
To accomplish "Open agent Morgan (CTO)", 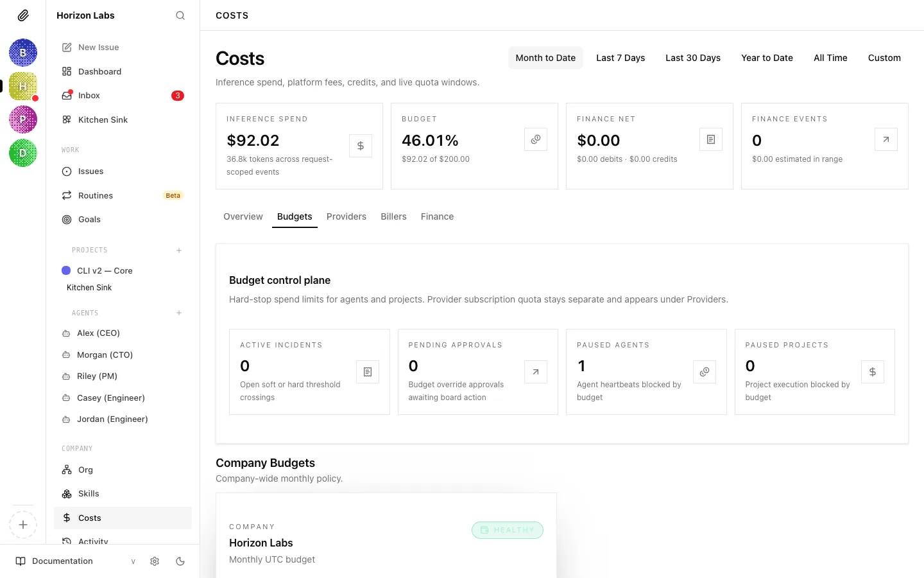I will point(123,355).
